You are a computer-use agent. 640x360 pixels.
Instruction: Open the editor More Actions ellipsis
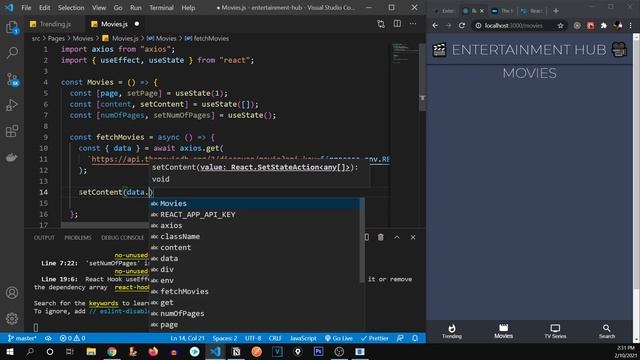[413, 24]
